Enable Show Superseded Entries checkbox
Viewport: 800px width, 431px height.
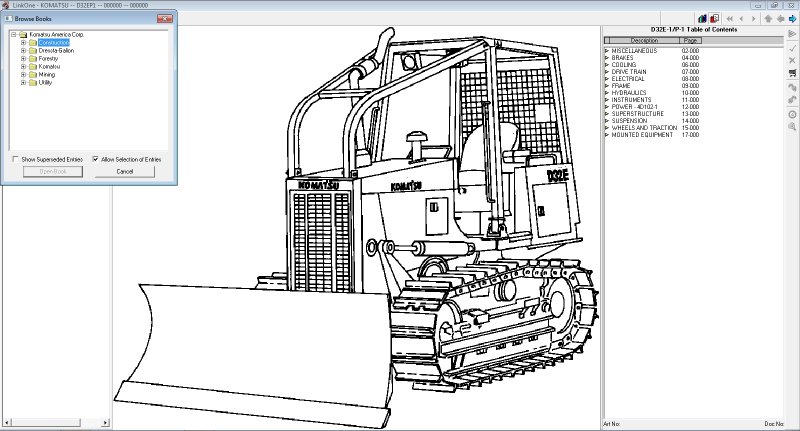pos(15,159)
